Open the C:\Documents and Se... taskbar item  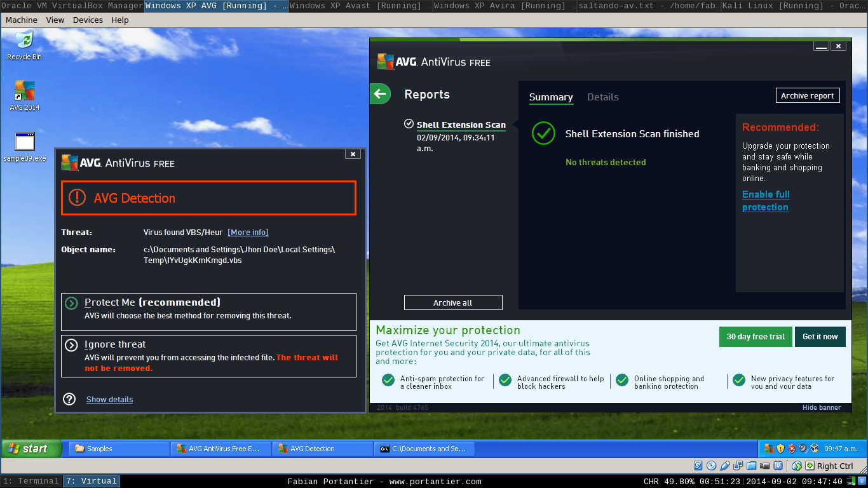pyautogui.click(x=424, y=449)
